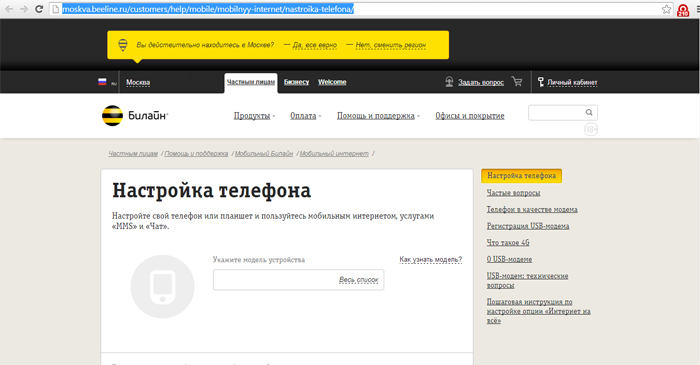Click the Частным лицам breadcrumb
The width and height of the screenshot is (700, 365).
133,153
